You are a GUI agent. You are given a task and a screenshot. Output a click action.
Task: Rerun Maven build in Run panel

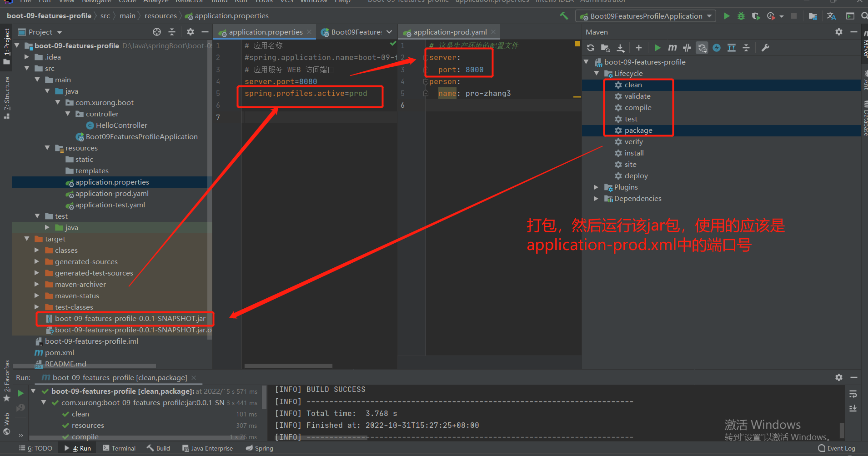pyautogui.click(x=20, y=393)
